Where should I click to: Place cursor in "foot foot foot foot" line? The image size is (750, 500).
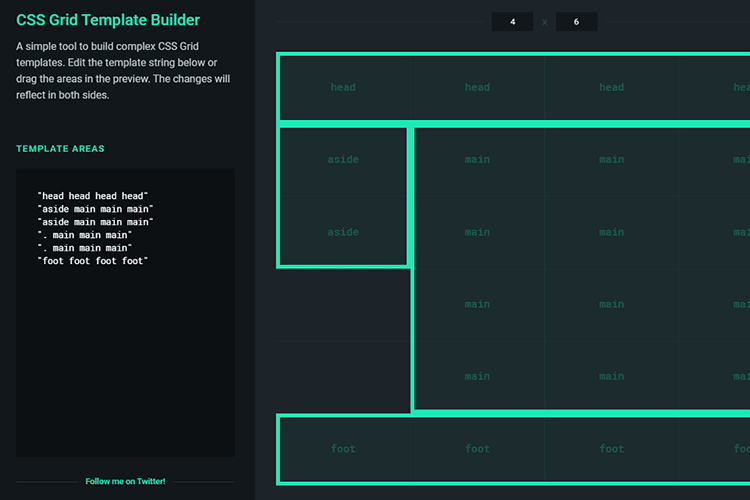[92, 261]
